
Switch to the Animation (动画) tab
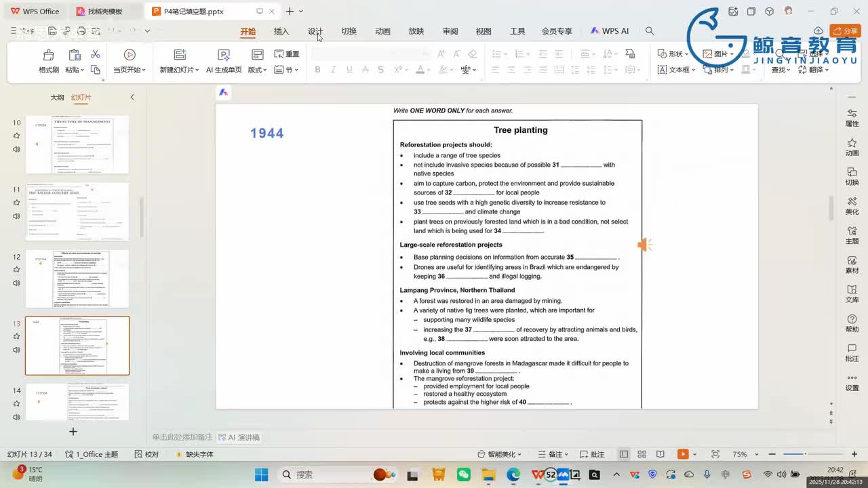(x=382, y=31)
